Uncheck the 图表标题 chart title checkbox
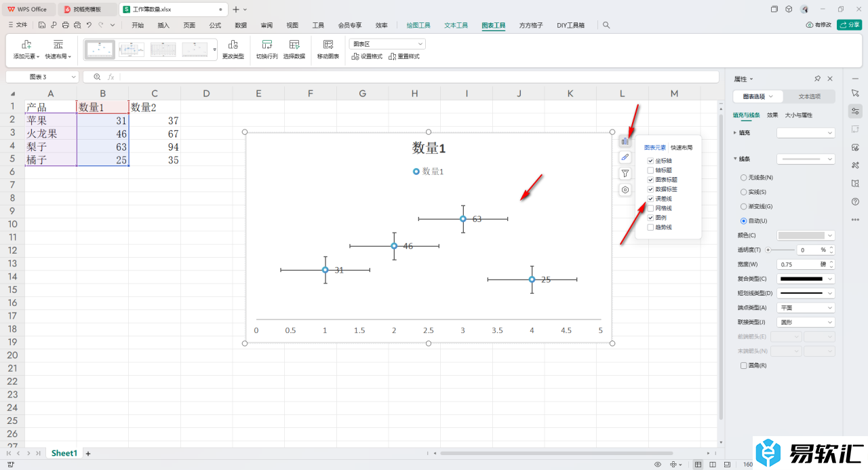This screenshot has width=868, height=470. click(x=651, y=180)
